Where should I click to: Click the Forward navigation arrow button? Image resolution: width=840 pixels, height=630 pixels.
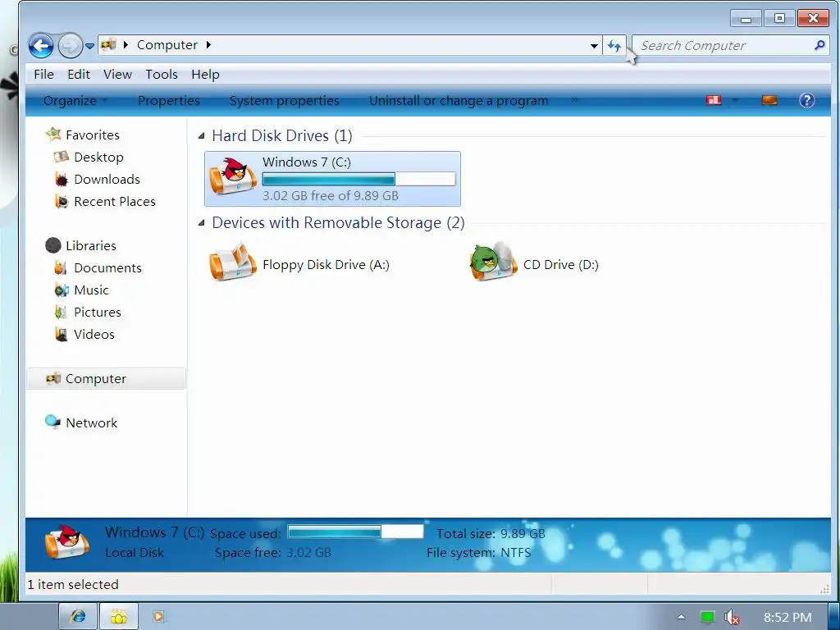click(71, 46)
